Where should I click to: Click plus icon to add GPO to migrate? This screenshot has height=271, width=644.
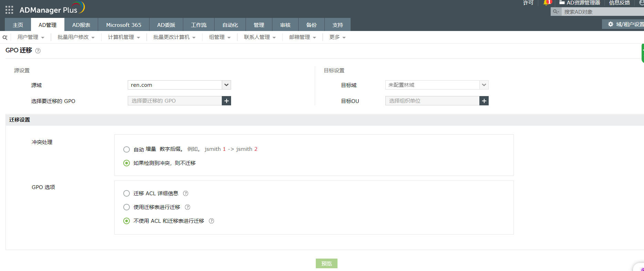click(226, 101)
